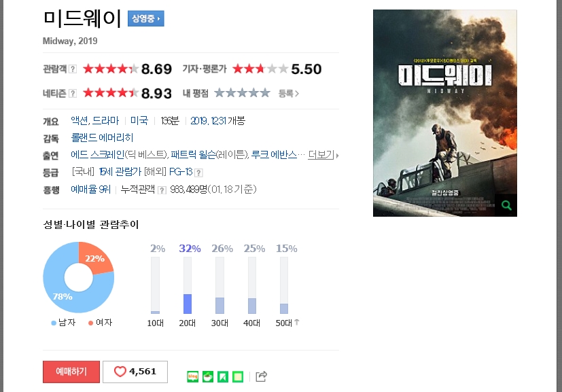
Task: Toggle the heart like button showing 4,561
Action: pos(135,372)
